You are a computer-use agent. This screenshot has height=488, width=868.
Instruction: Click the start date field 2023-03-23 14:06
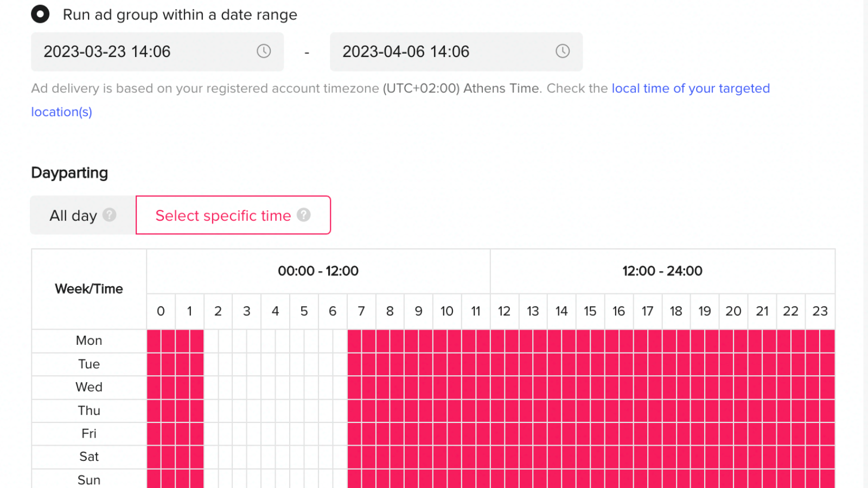pos(157,52)
